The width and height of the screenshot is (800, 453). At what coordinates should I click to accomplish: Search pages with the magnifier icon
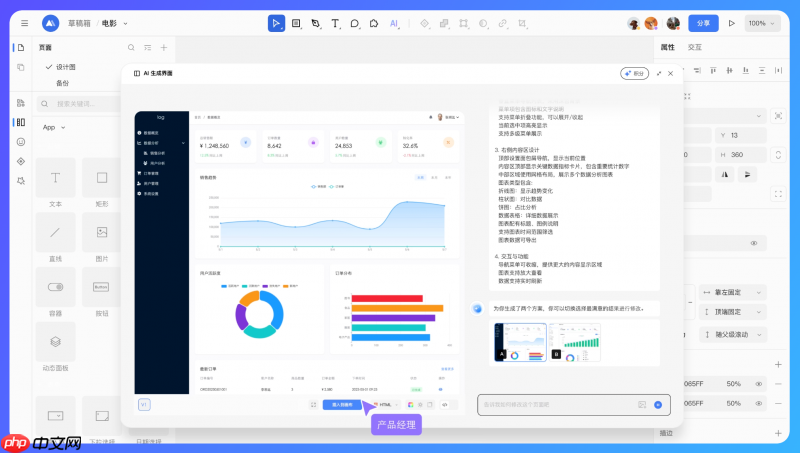(131, 47)
